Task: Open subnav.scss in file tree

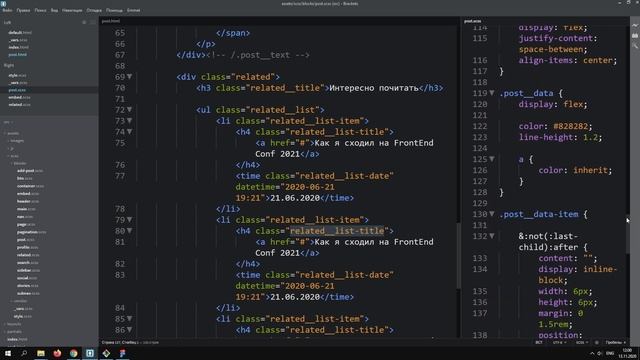Action: [x=28, y=293]
